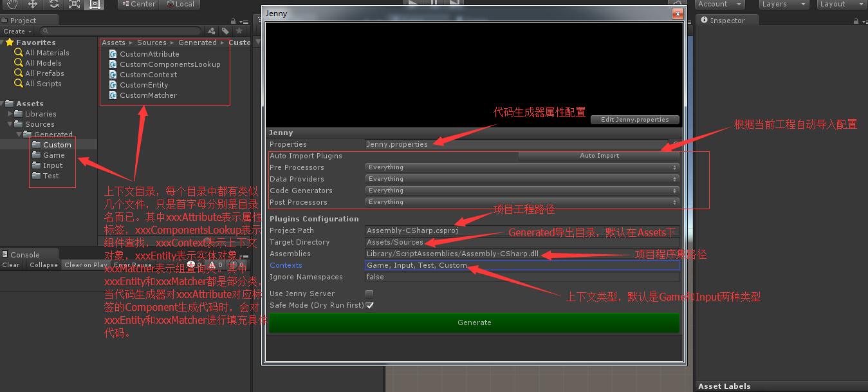Collapse the Favorites tree section
The height and width of the screenshot is (392, 868).
[3, 42]
